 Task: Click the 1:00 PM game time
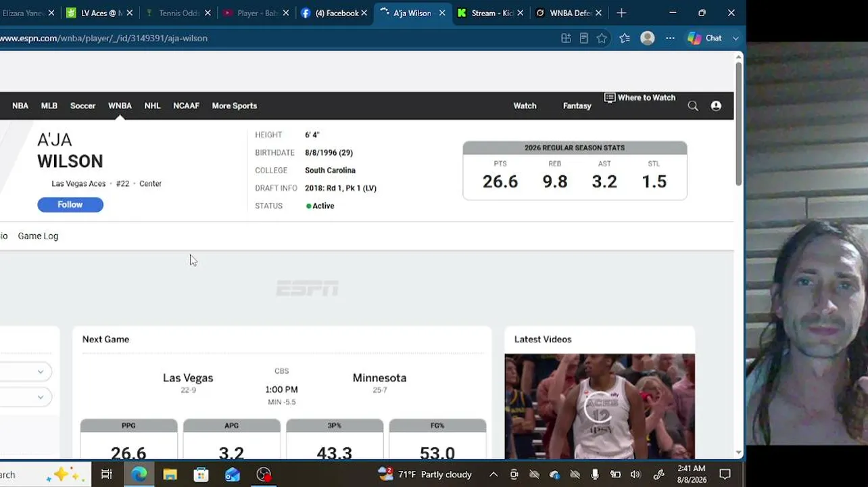(x=281, y=390)
